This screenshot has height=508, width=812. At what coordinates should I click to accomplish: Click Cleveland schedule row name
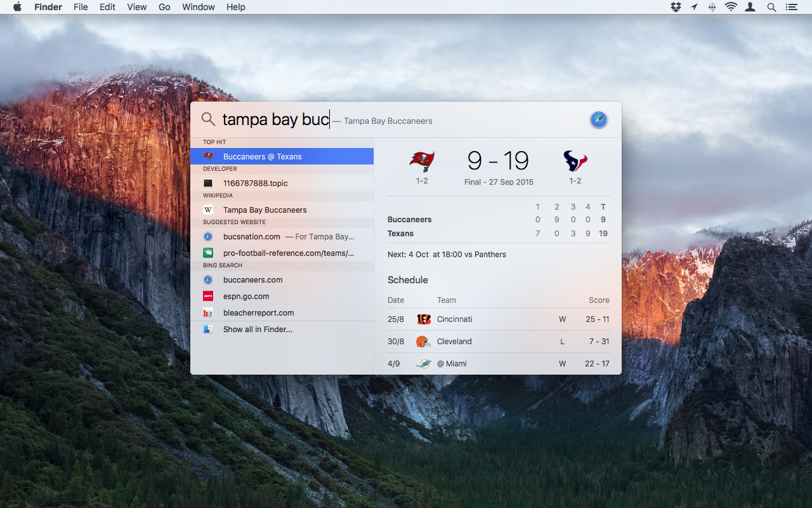[x=454, y=342]
